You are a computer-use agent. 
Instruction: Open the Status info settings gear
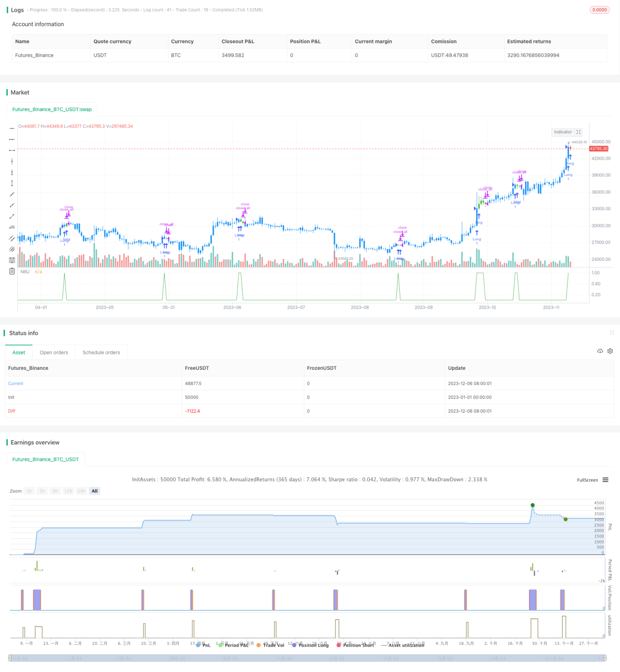click(x=610, y=351)
